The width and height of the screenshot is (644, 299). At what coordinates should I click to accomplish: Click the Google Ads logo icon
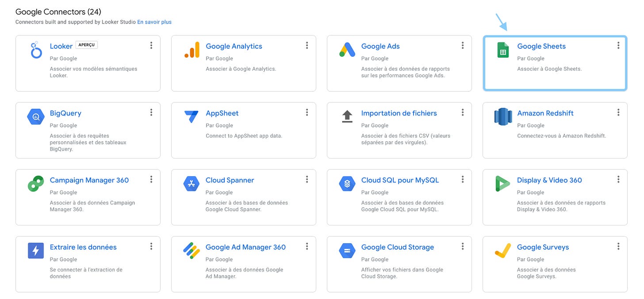coord(348,50)
